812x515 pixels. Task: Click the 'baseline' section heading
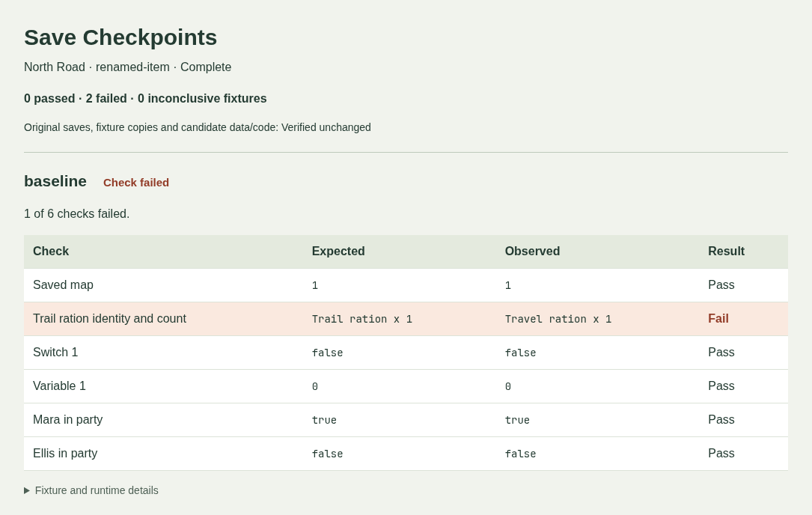[55, 181]
